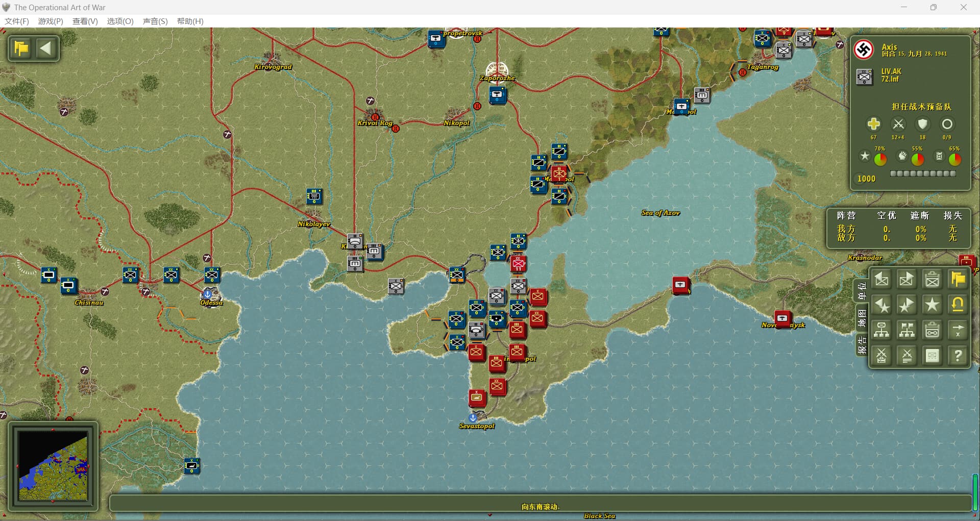Click the yellow undo U-turn arrow button
This screenshot has width=980, height=521.
click(x=958, y=305)
